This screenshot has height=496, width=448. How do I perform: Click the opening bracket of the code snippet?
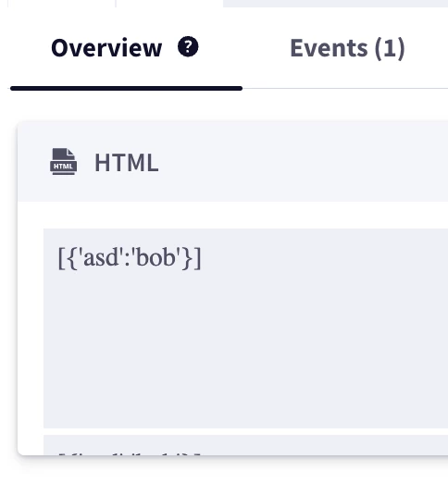pos(61,259)
